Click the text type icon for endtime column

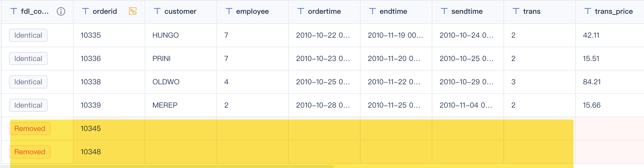click(x=372, y=11)
